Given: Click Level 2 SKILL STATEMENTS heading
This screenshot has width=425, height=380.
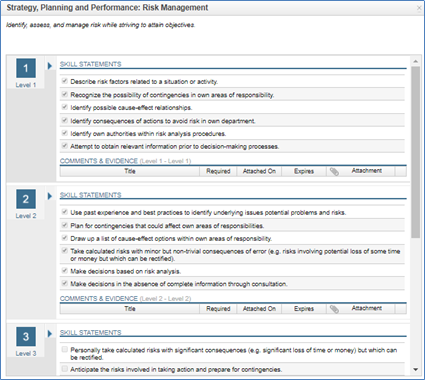Looking at the screenshot, I should point(91,195).
